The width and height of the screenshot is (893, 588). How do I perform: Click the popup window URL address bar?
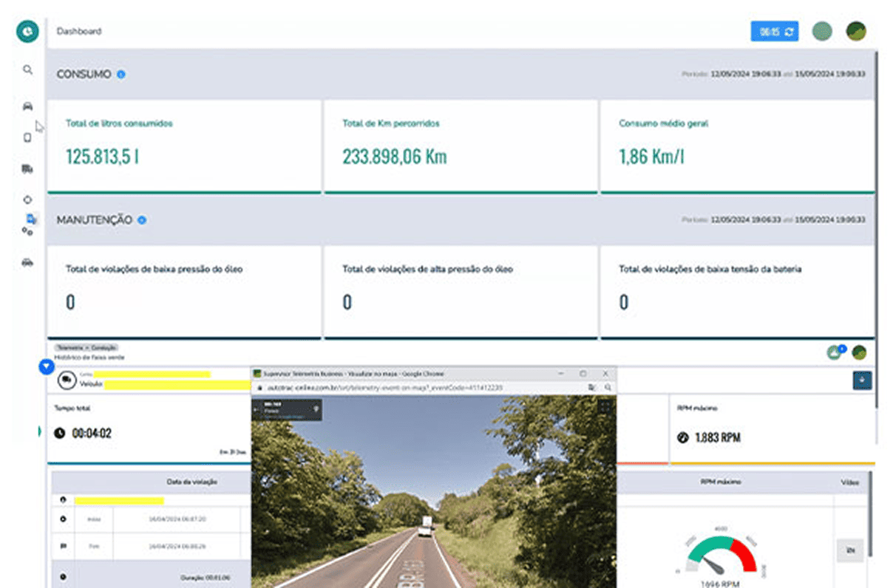[x=414, y=387]
